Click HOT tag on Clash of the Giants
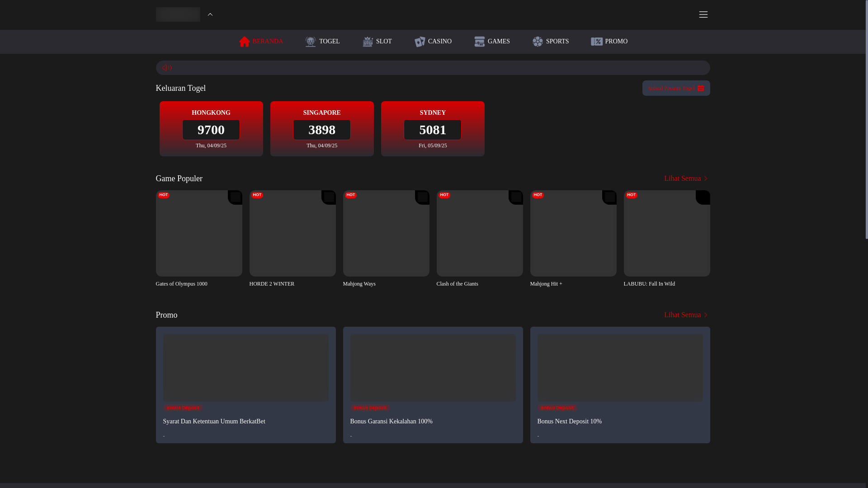868x488 pixels. point(444,195)
